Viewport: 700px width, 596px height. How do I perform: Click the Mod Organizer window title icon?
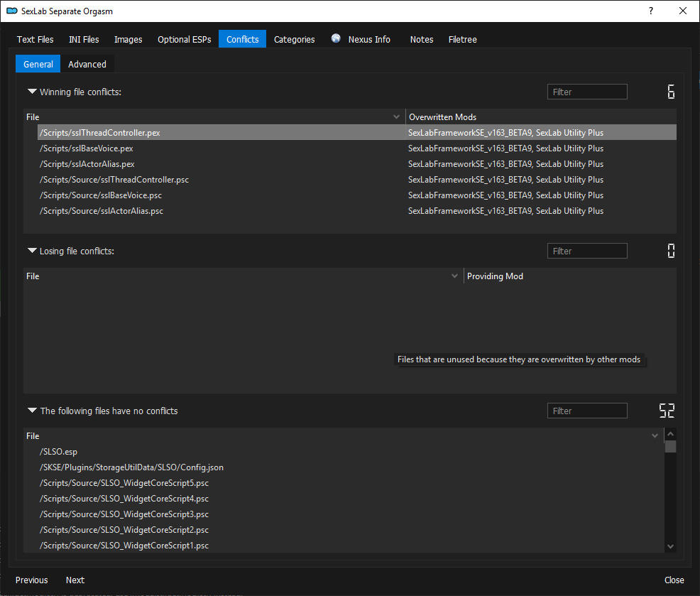pos(12,11)
